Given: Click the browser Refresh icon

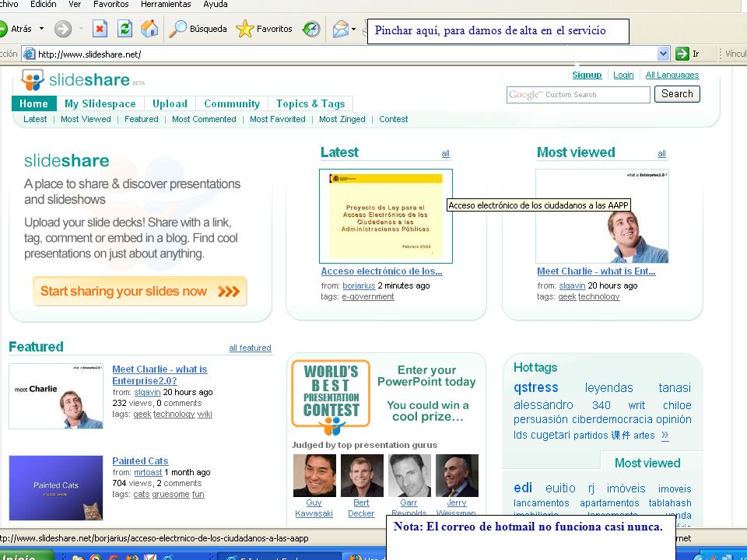Looking at the screenshot, I should pyautogui.click(x=124, y=29).
